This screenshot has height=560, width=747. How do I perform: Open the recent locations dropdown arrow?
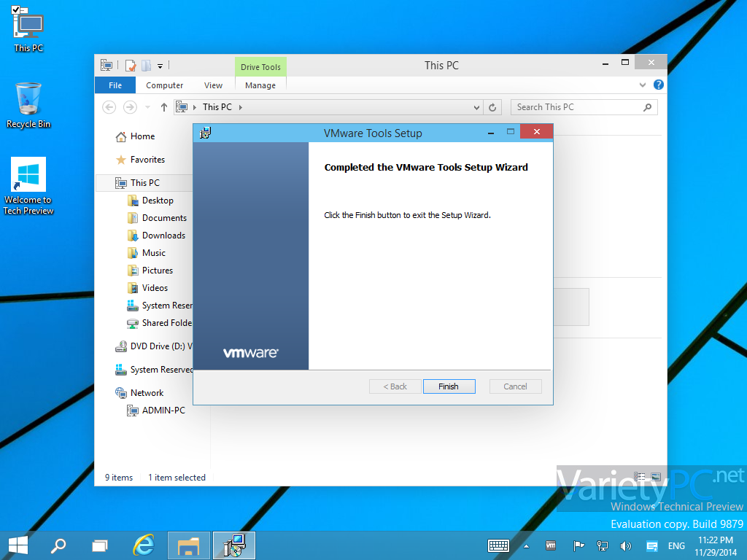pos(147,107)
